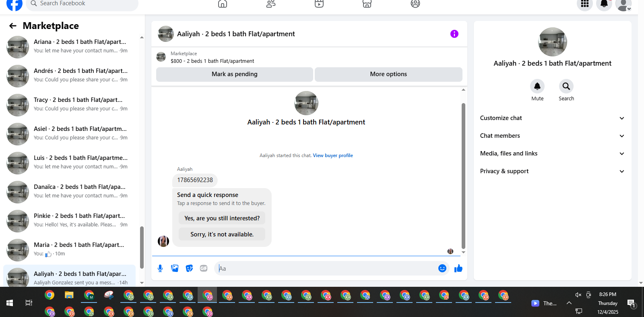644x317 pixels.
Task: Open the notifications bell in the header
Action: [x=604, y=4]
